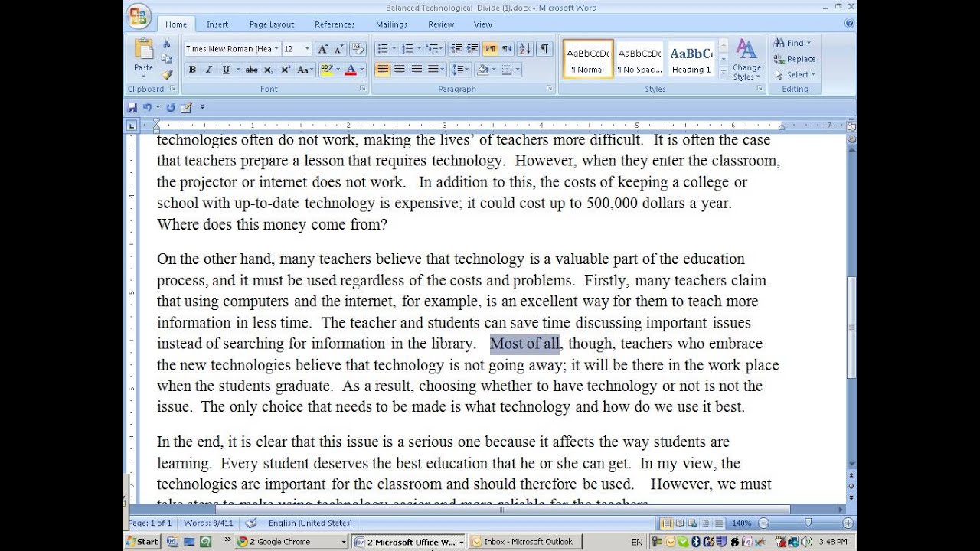Toggle Align Text Left
The width and height of the screenshot is (980, 551).
pos(383,70)
